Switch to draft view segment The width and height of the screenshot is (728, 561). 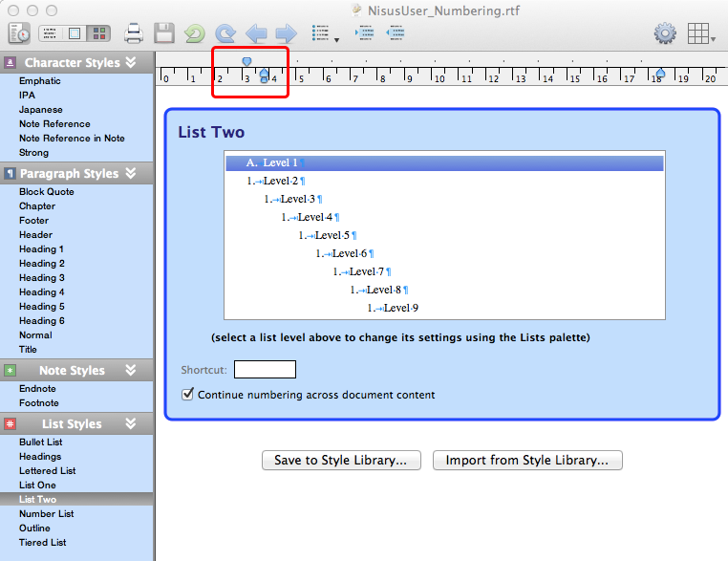pyautogui.click(x=50, y=33)
